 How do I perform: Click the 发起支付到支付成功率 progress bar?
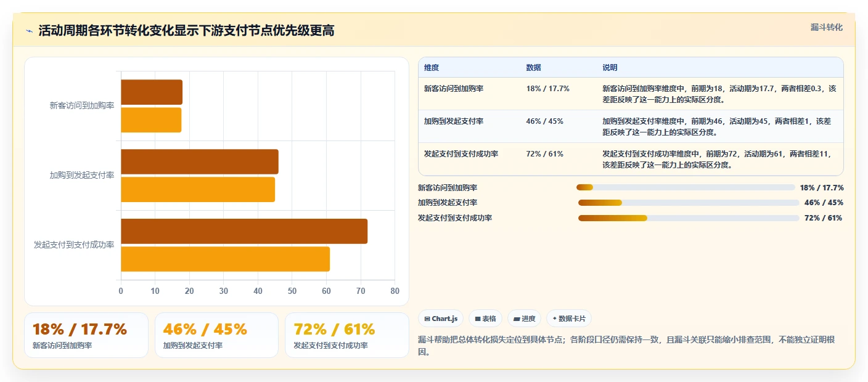[x=689, y=218]
